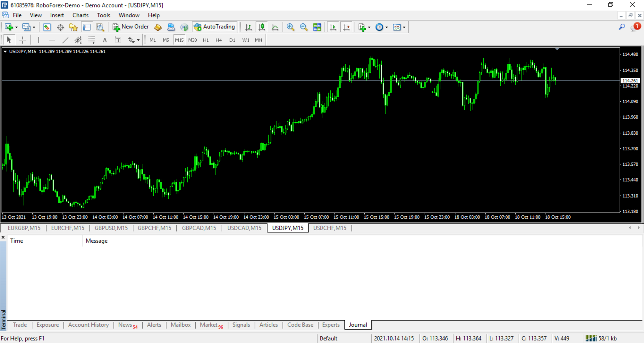This screenshot has width=644, height=343.
Task: Click the person-with-computer icon beside MetaEditor
Action: point(171,27)
